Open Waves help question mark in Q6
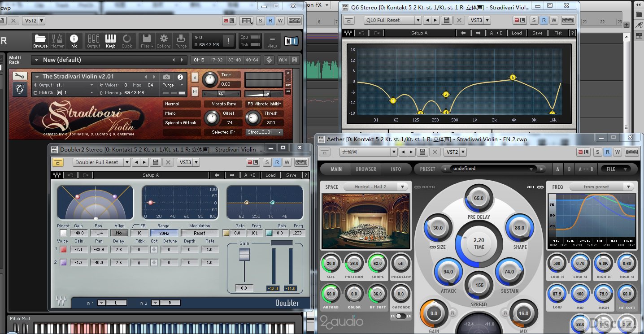Viewport: 644px width, 334px height. (x=572, y=33)
